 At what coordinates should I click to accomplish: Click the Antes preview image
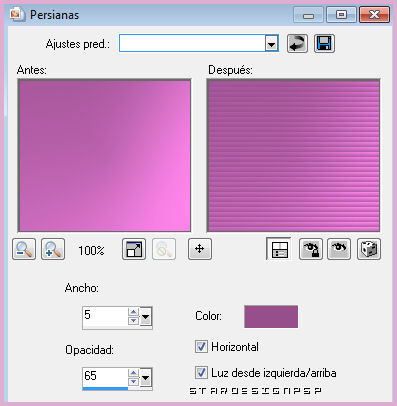tap(104, 155)
